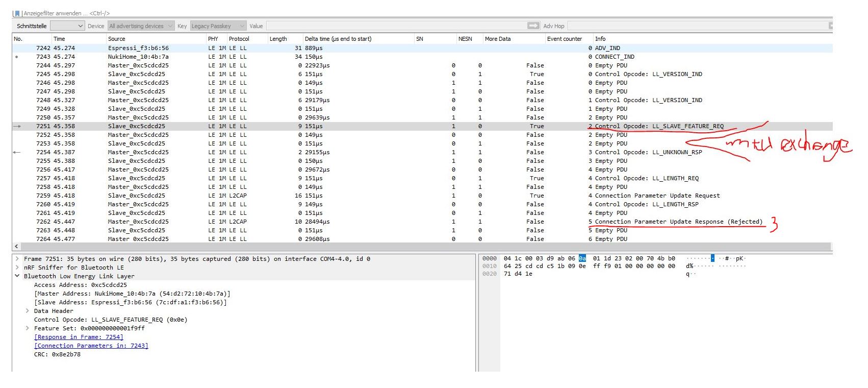The width and height of the screenshot is (868, 388).
Task: Select packet 7262 Update Response (Rejected) row
Action: [422, 222]
